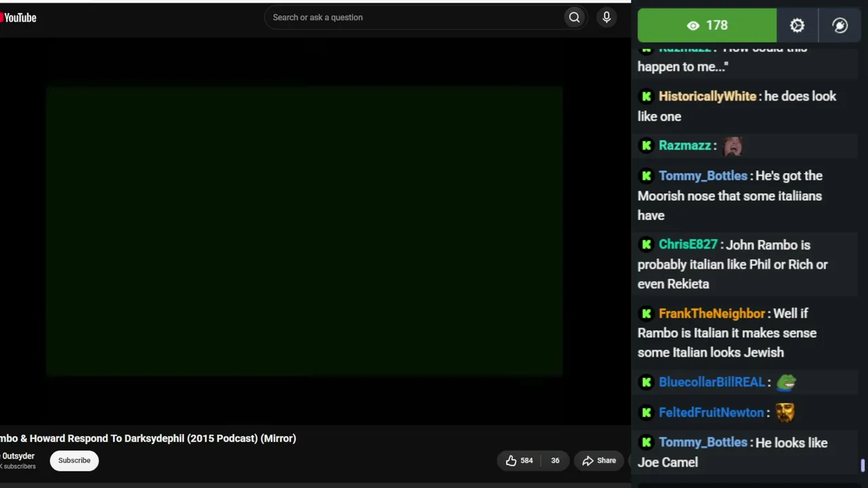Share the video
The image size is (868, 488).
[x=599, y=460]
